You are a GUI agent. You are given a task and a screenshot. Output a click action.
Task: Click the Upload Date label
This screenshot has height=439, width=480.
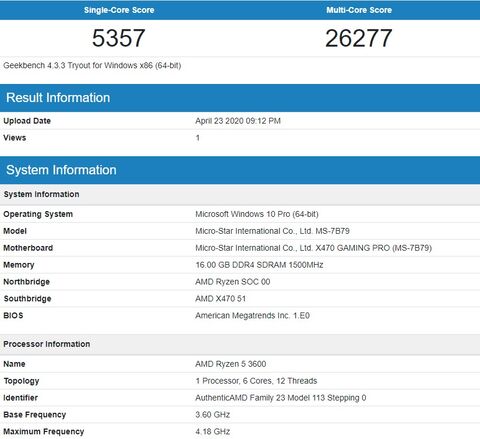click(27, 121)
